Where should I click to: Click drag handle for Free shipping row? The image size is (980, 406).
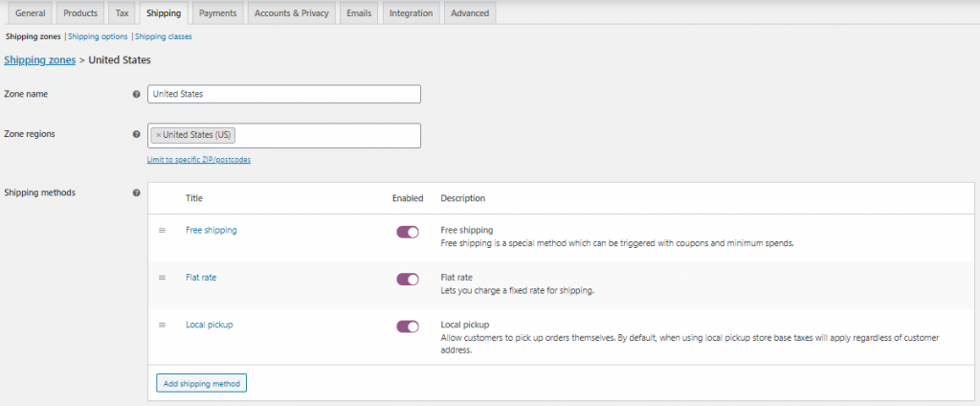(162, 231)
